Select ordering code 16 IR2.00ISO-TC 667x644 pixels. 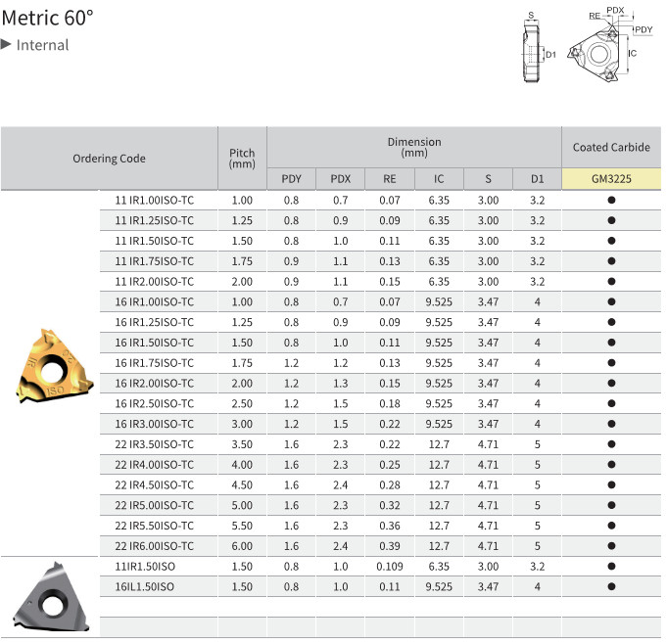point(155,384)
